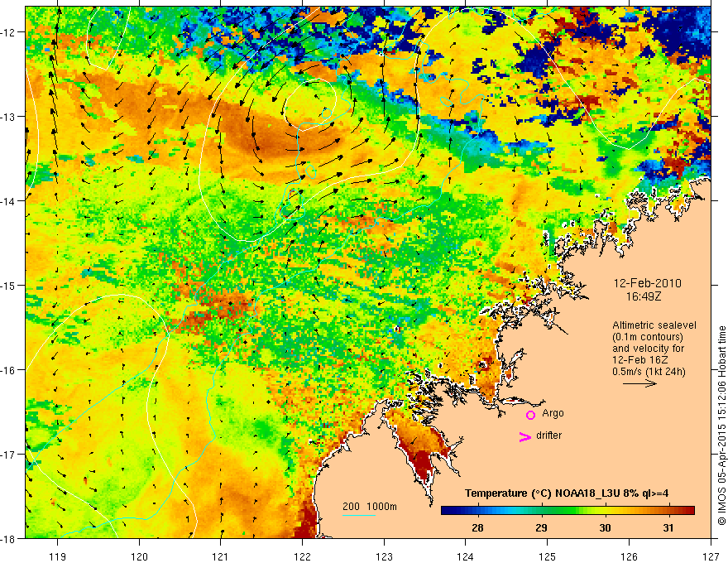The height and width of the screenshot is (563, 728).
Task: Click the longitude label 119
Action: pyautogui.click(x=58, y=556)
